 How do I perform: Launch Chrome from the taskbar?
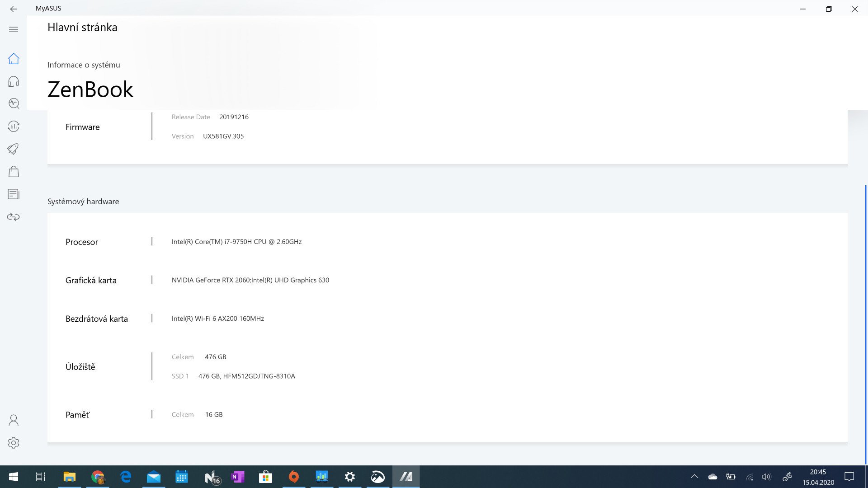pyautogui.click(x=98, y=477)
